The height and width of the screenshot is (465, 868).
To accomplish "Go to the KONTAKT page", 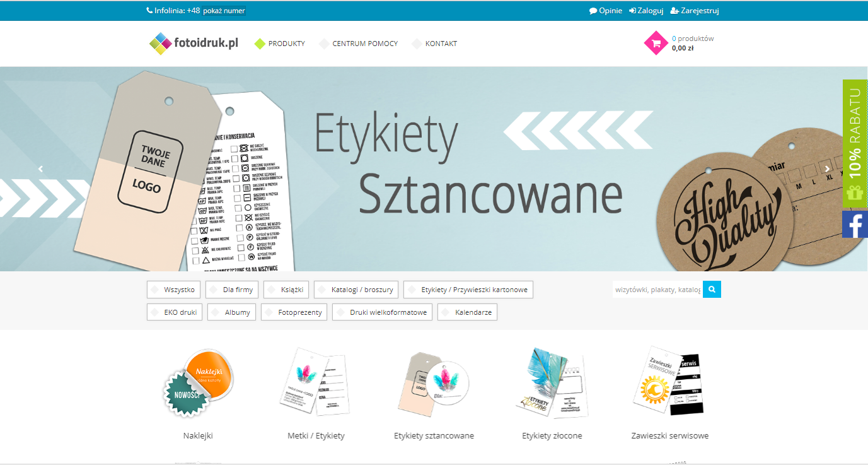I will point(434,44).
